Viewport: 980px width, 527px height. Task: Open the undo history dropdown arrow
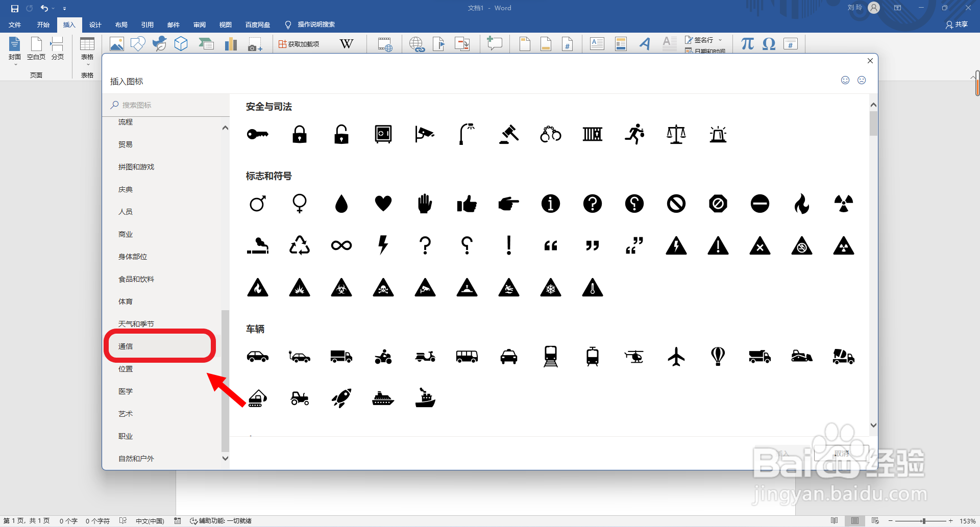point(53,8)
